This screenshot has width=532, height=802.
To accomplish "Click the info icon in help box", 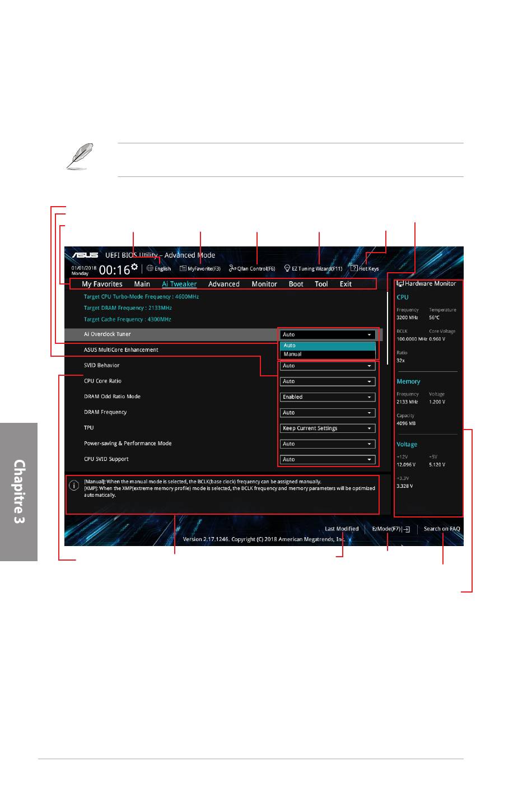I will (73, 486).
